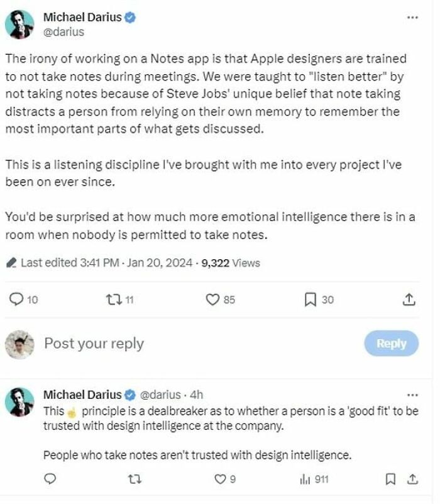Open more options menu on reply tweet
This screenshot has width=440, height=504.
(412, 395)
